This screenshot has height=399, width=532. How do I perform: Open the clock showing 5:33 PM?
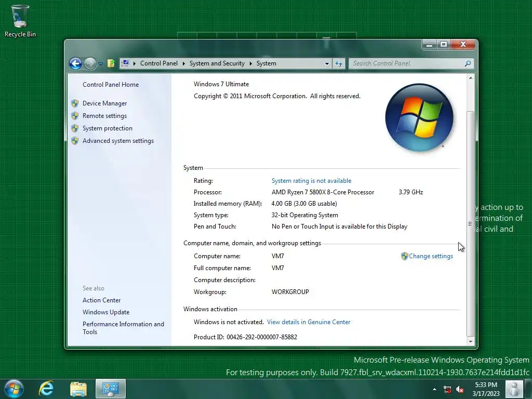coord(486,389)
